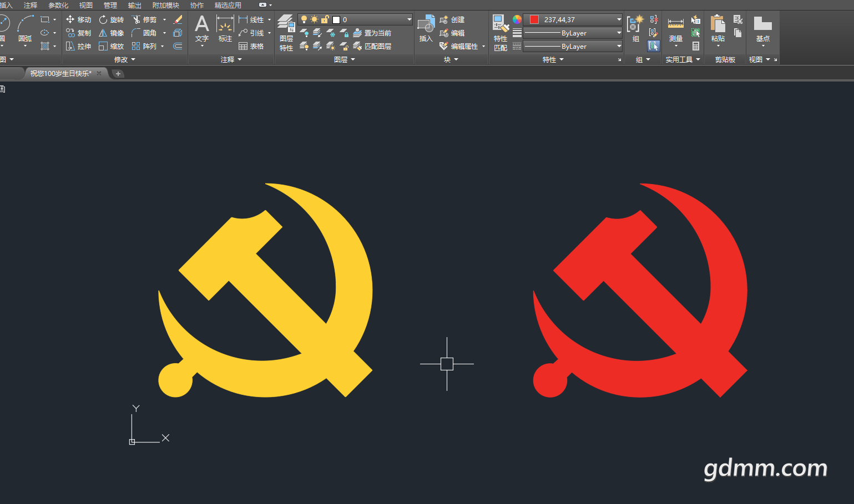Open the View (视图) ribbon tab
Viewport: 854px width, 504px height.
pos(86,5)
